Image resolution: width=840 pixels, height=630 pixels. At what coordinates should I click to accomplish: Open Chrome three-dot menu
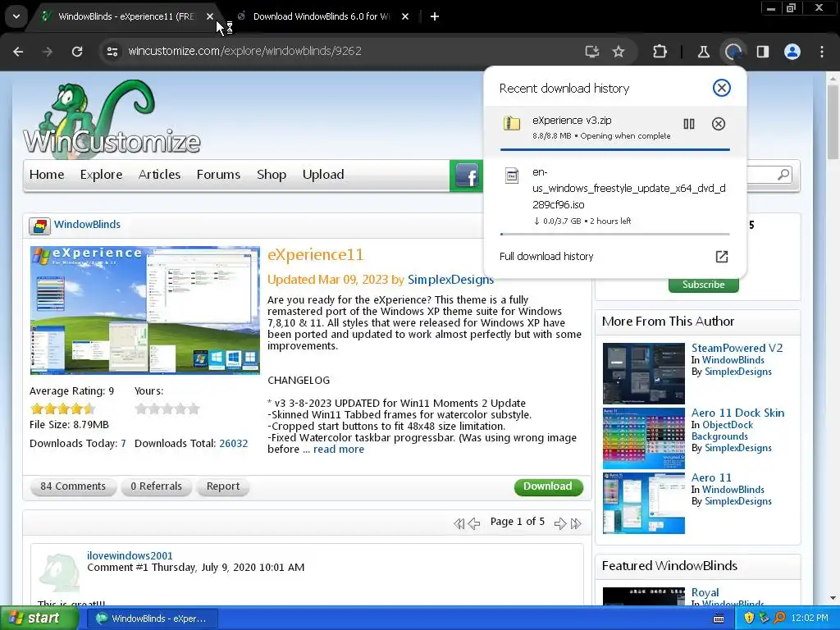coord(822,52)
